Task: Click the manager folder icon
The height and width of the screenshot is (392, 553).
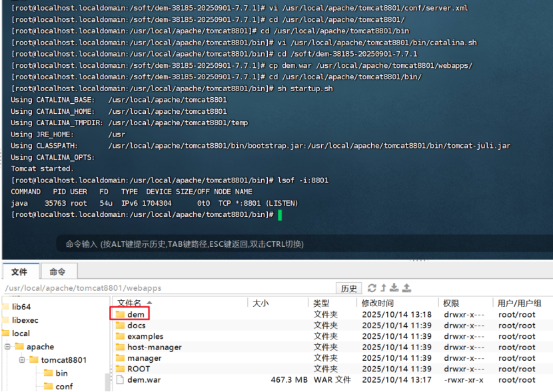Action: click(121, 357)
